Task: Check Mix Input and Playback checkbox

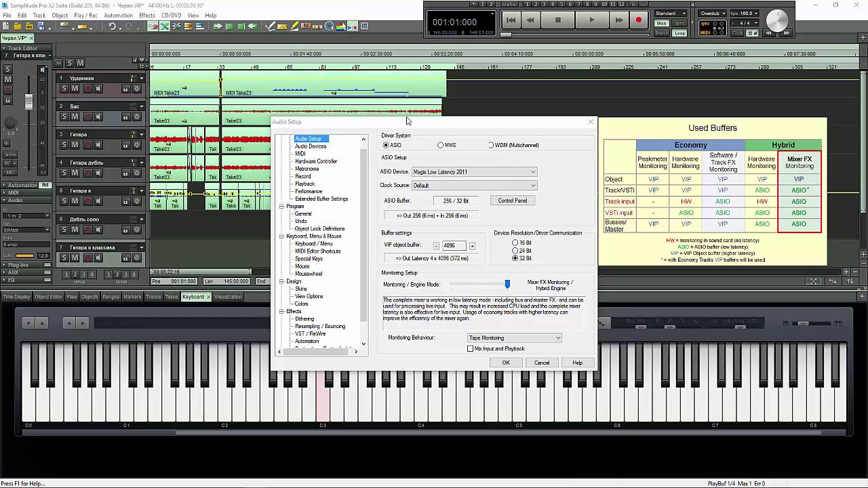Action: coord(471,348)
